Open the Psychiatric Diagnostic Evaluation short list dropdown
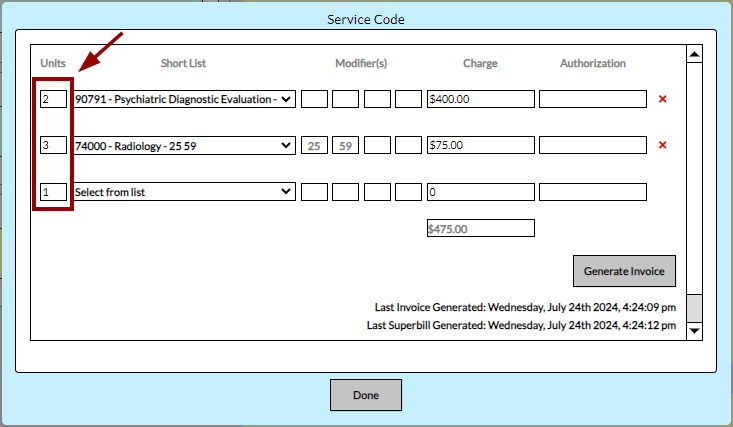Viewport: 733px width, 427px height. click(x=184, y=99)
